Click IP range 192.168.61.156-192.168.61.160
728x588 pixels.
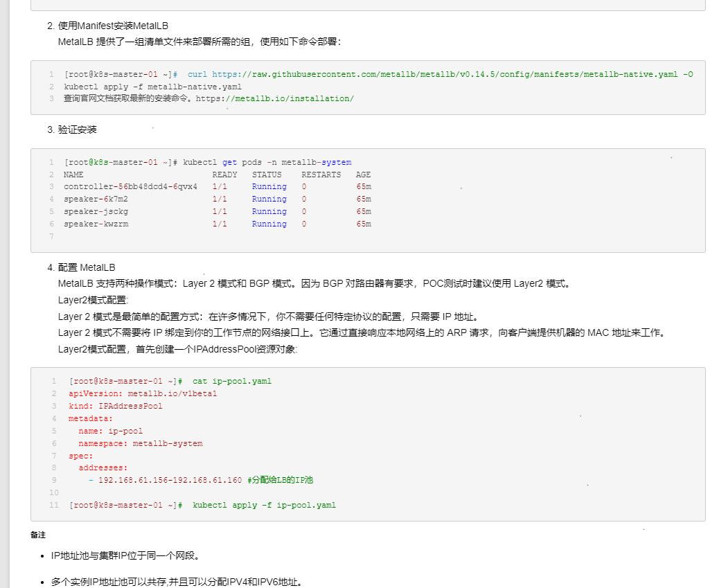170,481
